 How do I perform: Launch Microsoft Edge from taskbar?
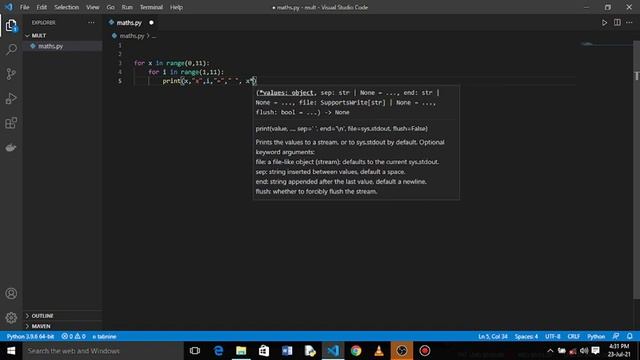coord(218,351)
